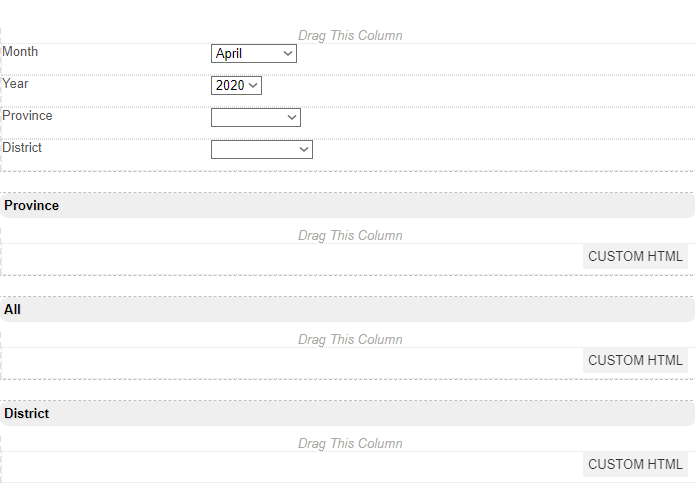Click empty row left of Province's CUSTOM HTML
695x483 pixels.
click(x=290, y=257)
